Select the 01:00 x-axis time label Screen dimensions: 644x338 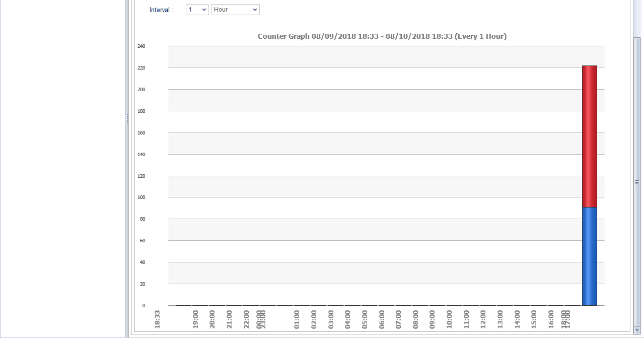click(297, 319)
